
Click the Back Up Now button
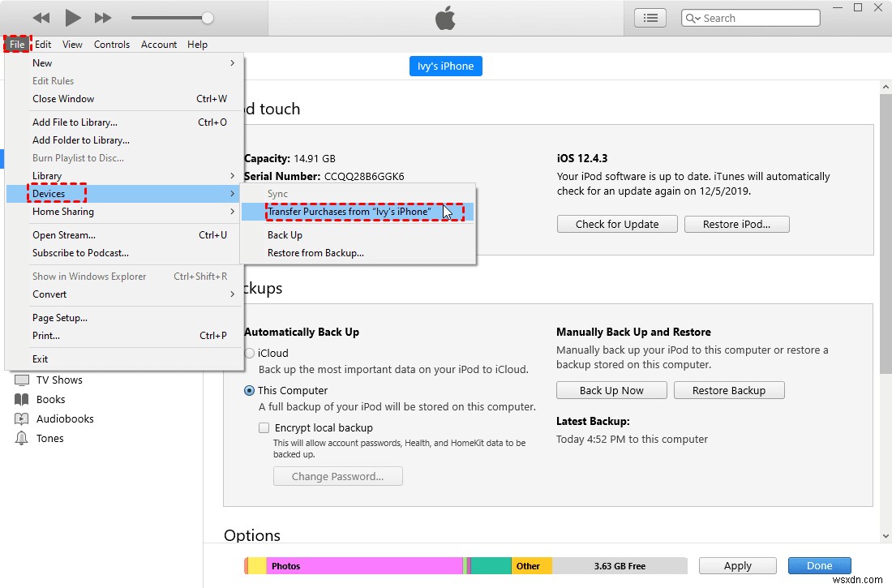(x=611, y=390)
